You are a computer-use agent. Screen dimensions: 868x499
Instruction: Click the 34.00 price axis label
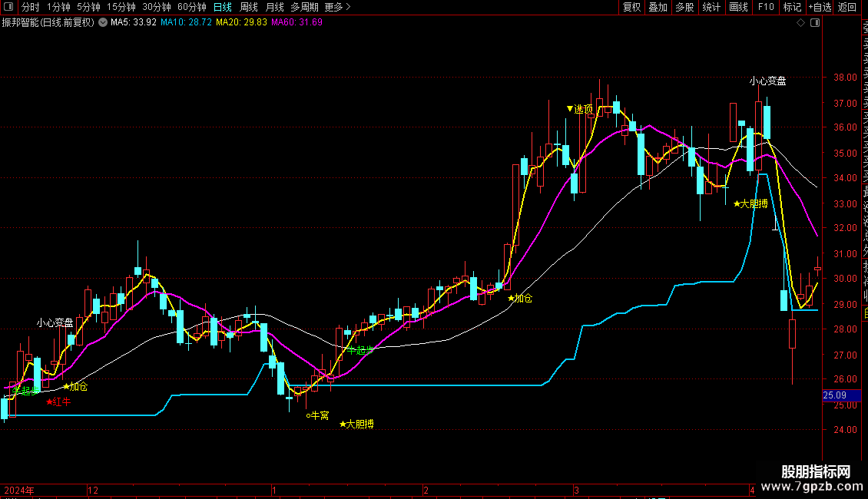(845, 178)
